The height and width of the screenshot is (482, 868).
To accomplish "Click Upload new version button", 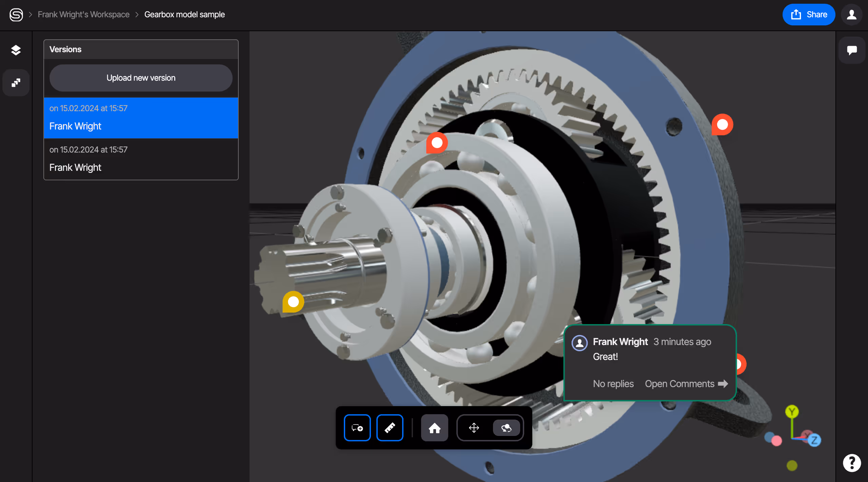I will point(141,78).
